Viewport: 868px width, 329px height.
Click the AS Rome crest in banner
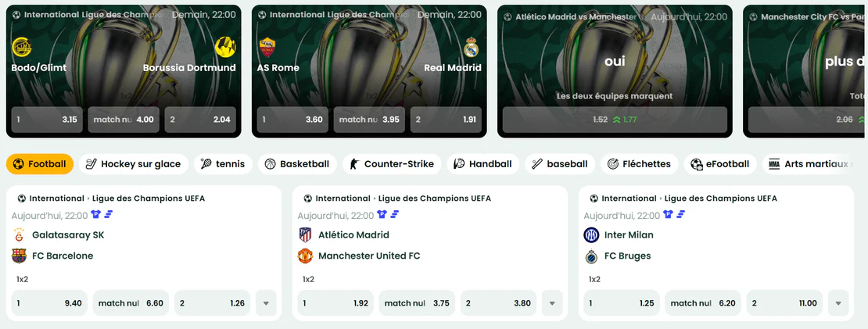(x=267, y=47)
